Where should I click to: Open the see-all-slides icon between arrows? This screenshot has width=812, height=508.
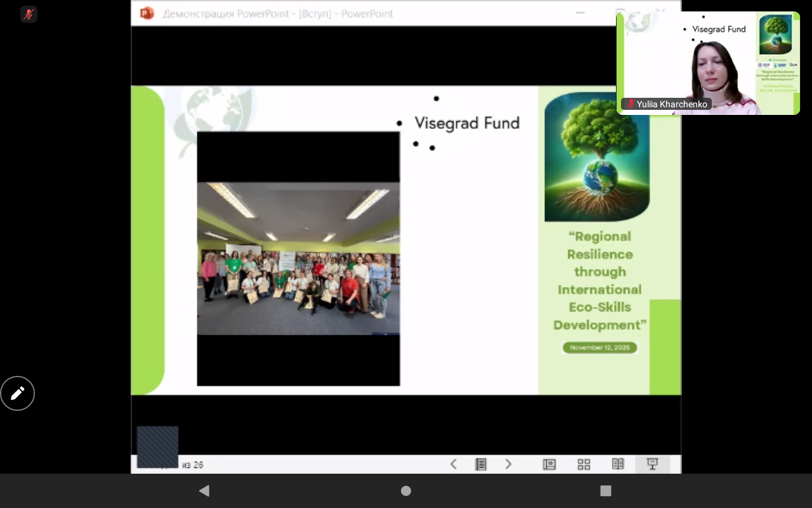coord(481,464)
